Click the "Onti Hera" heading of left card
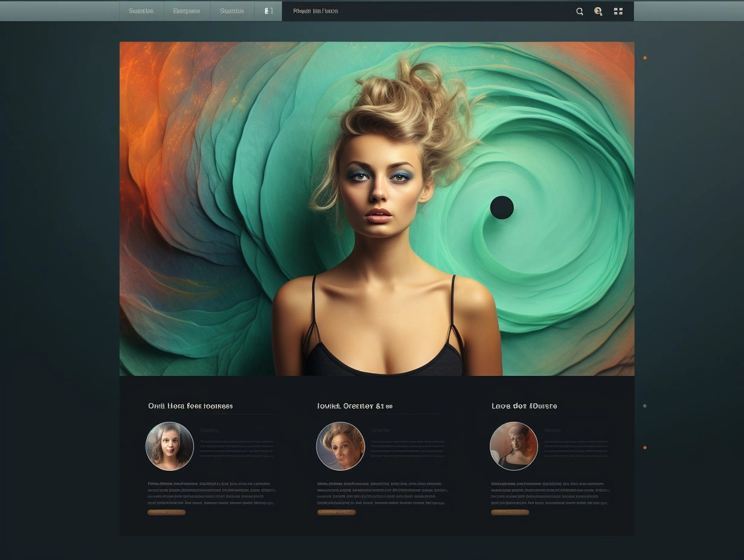 (190, 406)
